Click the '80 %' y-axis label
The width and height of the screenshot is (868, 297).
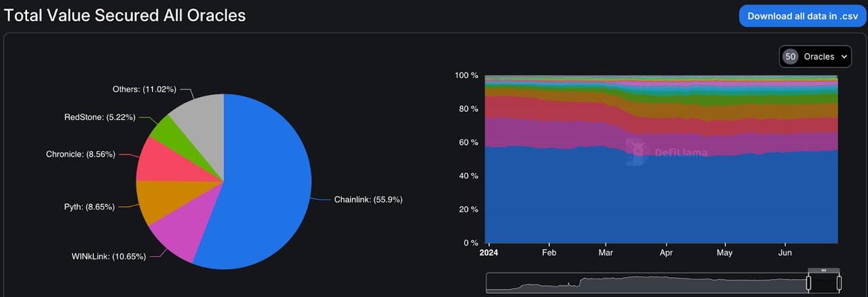point(469,108)
